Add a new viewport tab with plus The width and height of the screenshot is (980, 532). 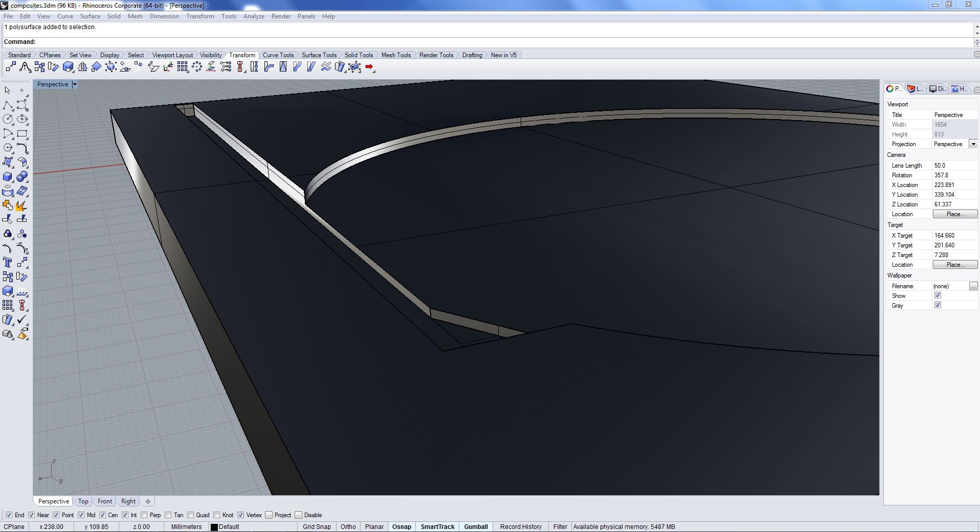tap(148, 501)
